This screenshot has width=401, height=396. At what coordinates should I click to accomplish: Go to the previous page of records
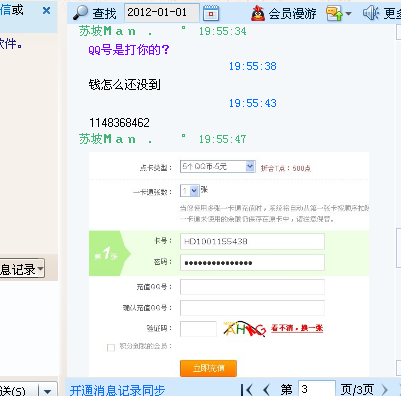pyautogui.click(x=266, y=389)
